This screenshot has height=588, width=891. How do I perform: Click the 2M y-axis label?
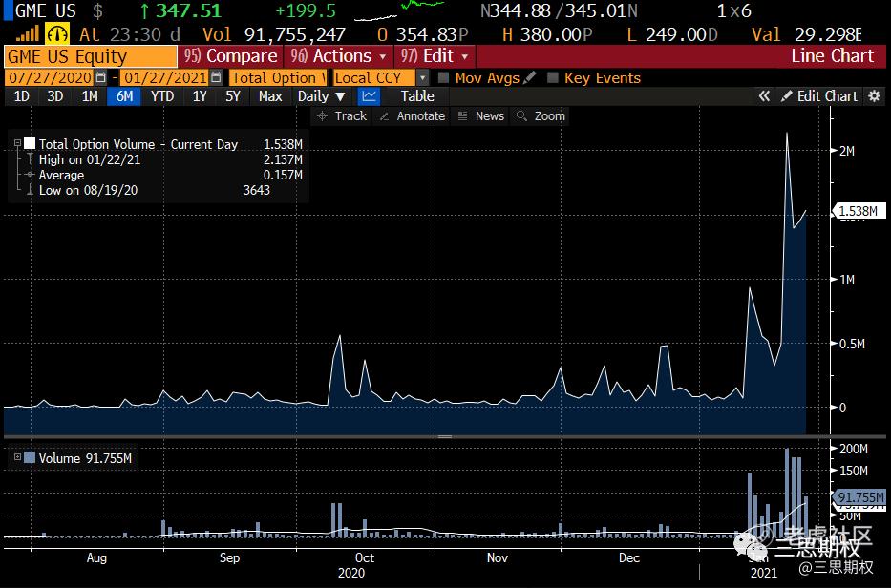(847, 151)
